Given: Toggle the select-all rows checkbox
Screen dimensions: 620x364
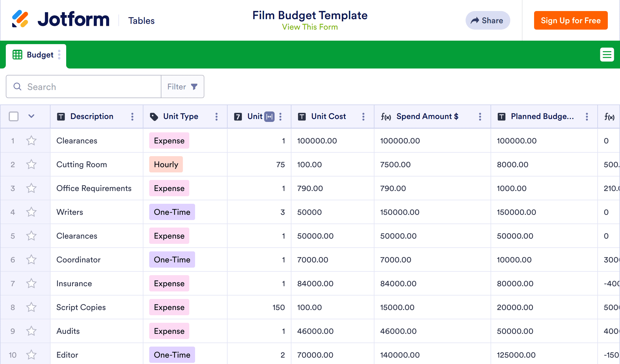Looking at the screenshot, I should pos(14,116).
